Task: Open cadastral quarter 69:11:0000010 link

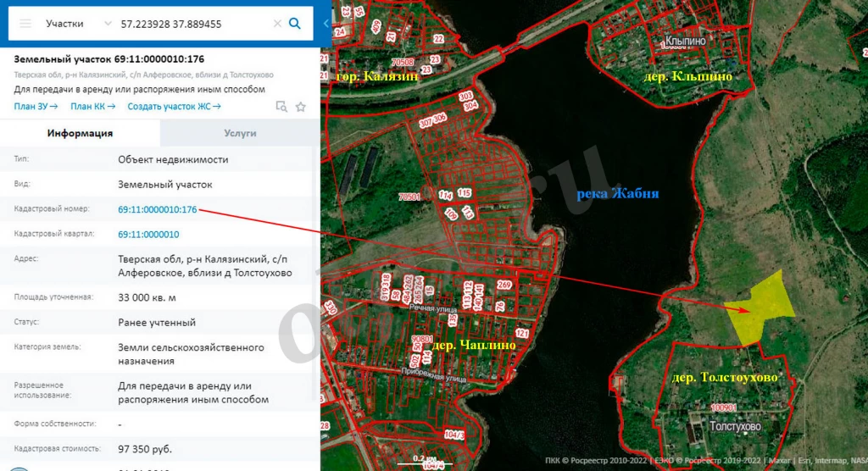Action: [x=148, y=235]
